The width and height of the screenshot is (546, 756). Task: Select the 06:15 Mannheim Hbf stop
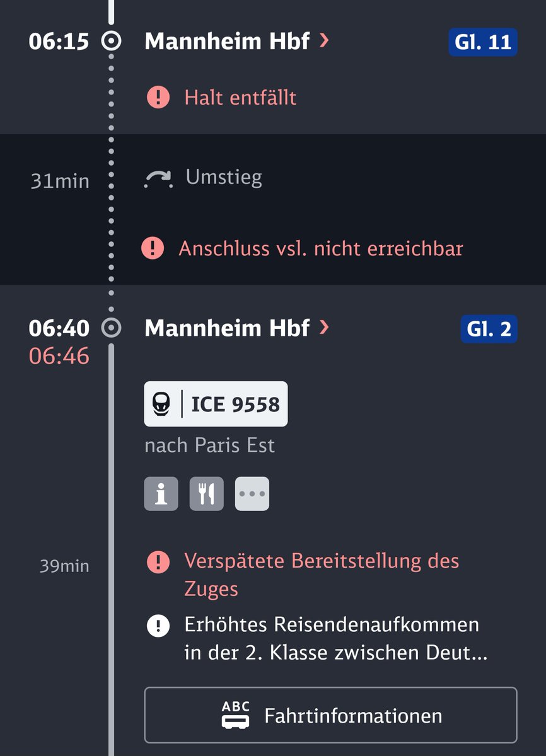click(x=227, y=42)
